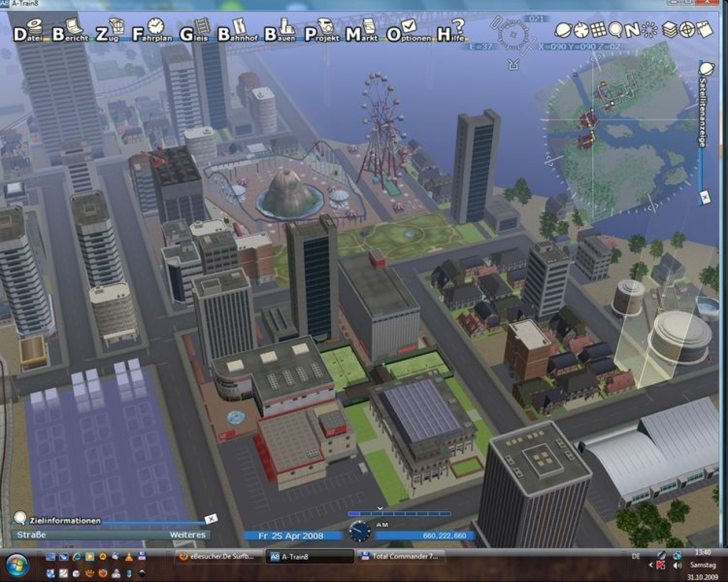Open the Bauen menu

point(280,31)
